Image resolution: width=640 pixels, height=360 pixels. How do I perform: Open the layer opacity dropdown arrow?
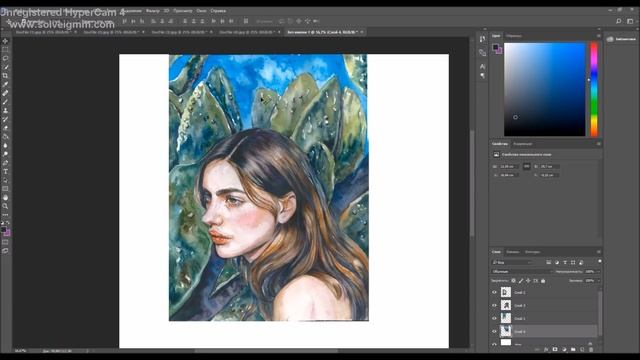tap(598, 271)
